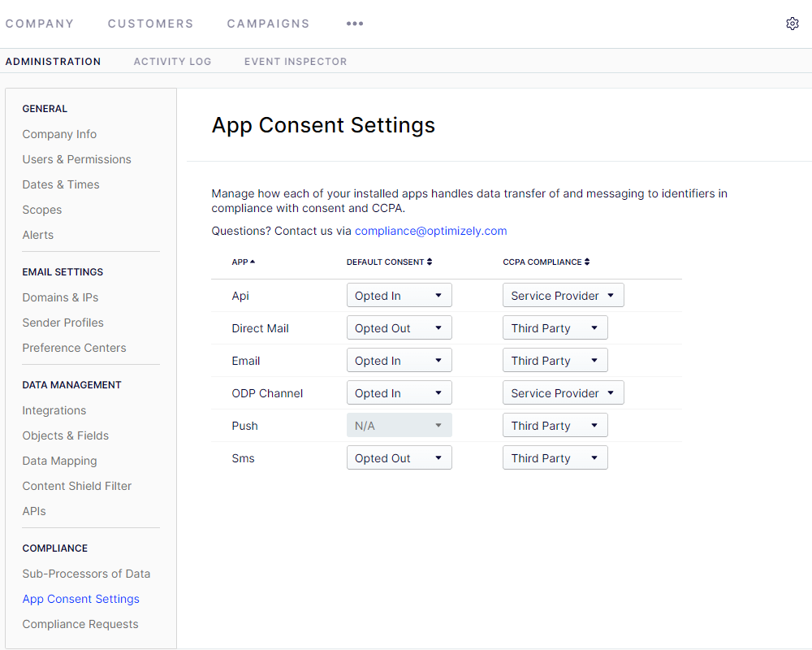The image size is (812, 650).
Task: Open Api CCPA compliance dropdown
Action: (564, 296)
